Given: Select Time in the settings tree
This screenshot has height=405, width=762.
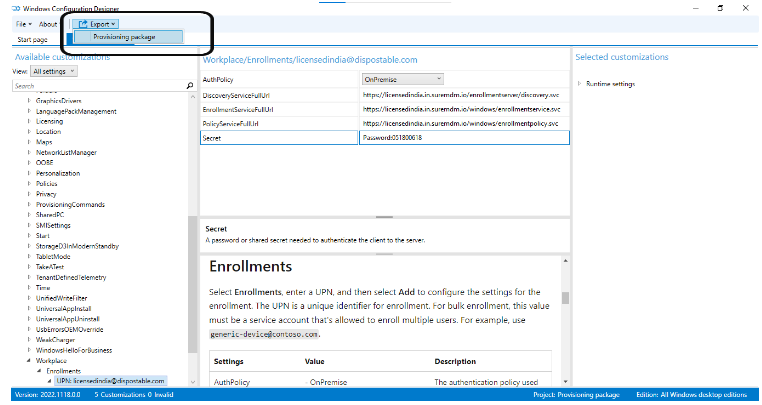Looking at the screenshot, I should pyautogui.click(x=43, y=288).
